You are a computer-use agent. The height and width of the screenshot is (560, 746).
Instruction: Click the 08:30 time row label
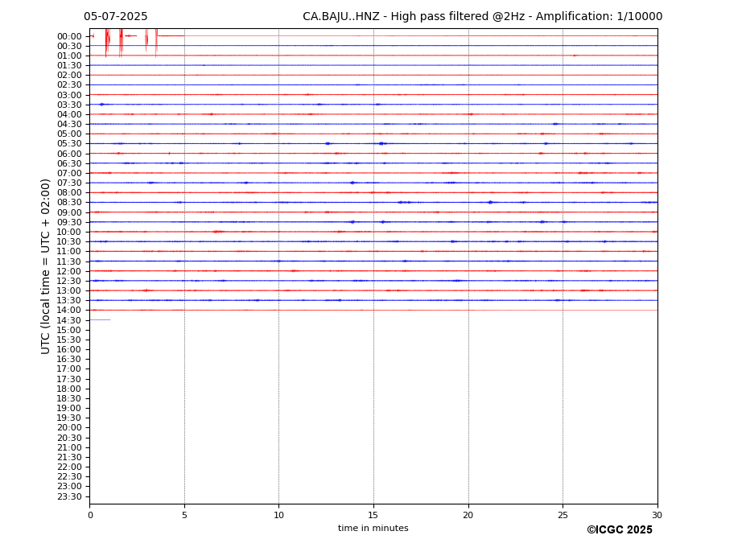[69, 203]
